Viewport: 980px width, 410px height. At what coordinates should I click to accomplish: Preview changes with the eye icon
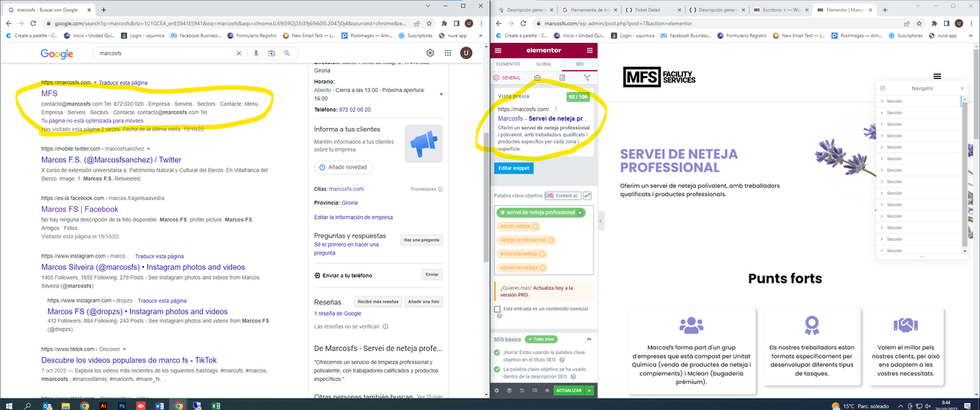tap(547, 391)
